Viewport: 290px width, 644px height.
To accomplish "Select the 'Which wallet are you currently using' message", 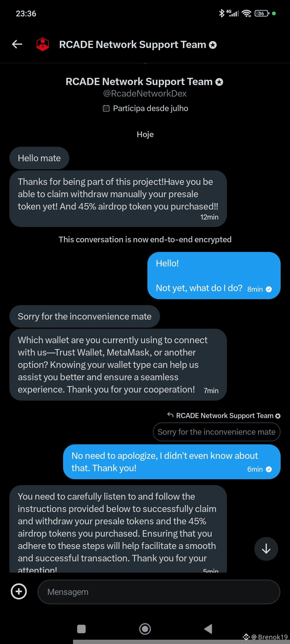I will [118, 365].
